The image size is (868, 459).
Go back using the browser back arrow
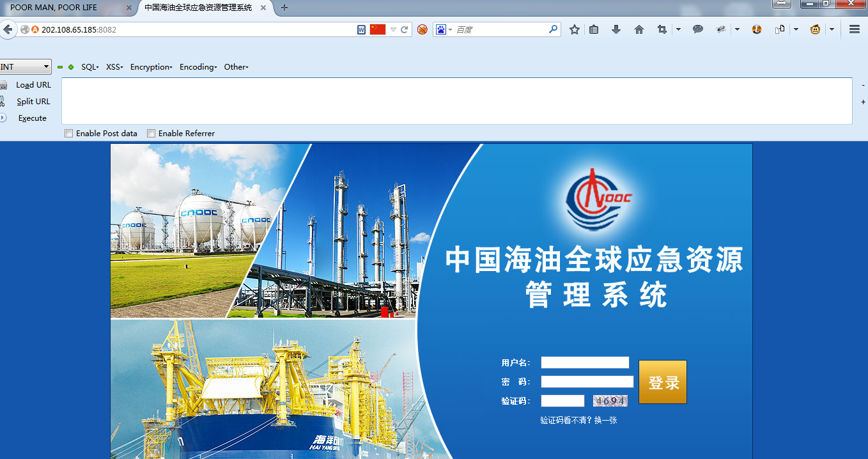[x=7, y=29]
